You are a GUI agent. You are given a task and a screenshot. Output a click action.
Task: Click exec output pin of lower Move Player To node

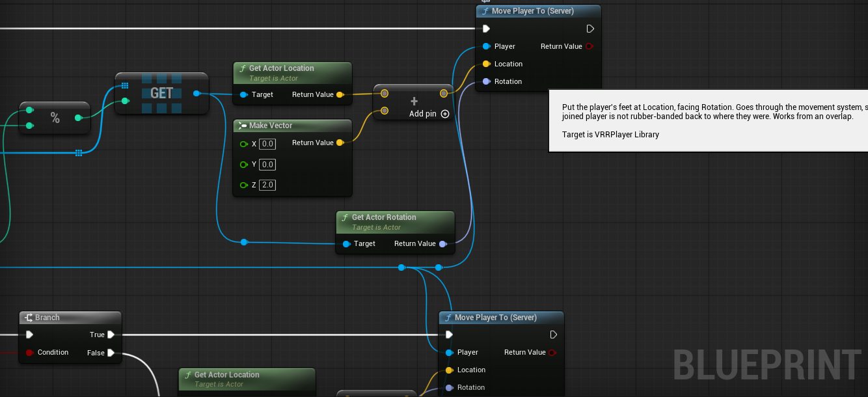[554, 335]
